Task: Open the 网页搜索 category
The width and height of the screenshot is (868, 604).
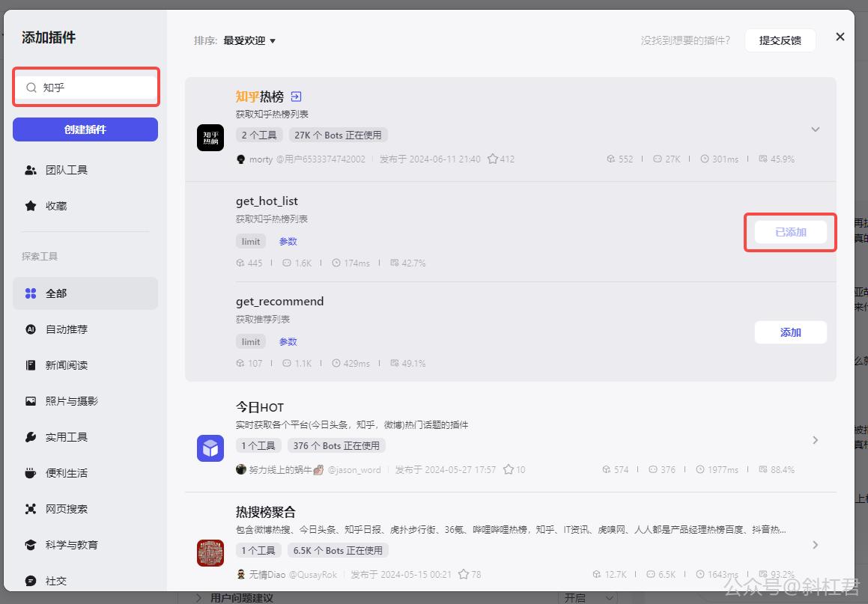Action: click(x=85, y=509)
